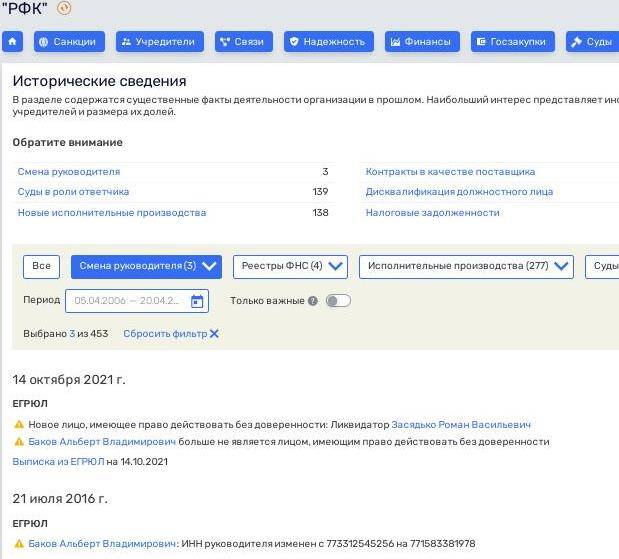Viewport: 619px width, 559px height.
Task: Click the Период date range field
Action: point(137,301)
